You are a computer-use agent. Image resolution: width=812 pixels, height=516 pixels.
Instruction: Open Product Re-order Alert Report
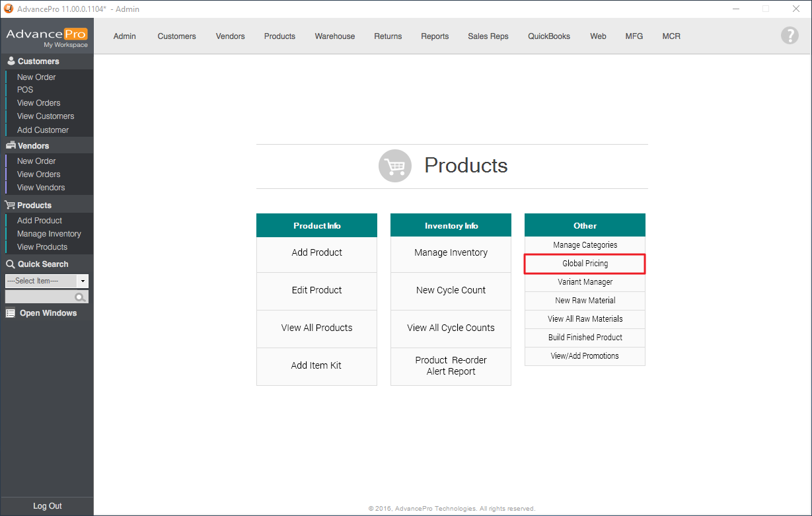451,366
